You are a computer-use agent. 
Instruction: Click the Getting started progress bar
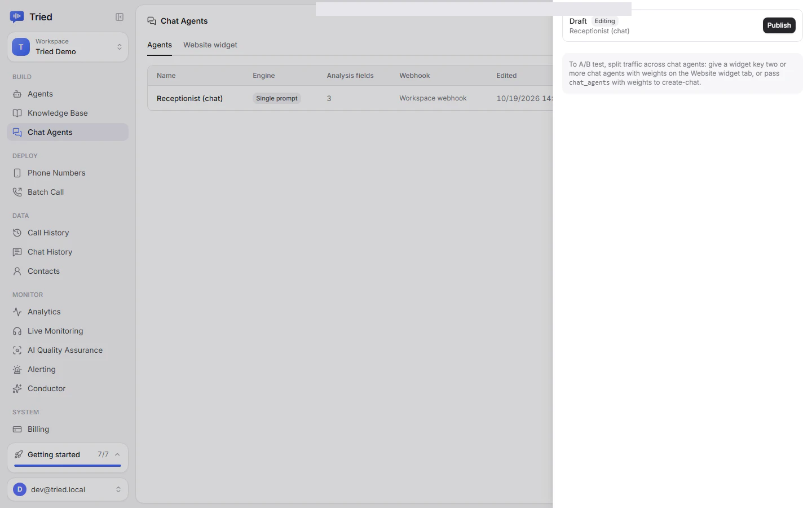pyautogui.click(x=68, y=466)
